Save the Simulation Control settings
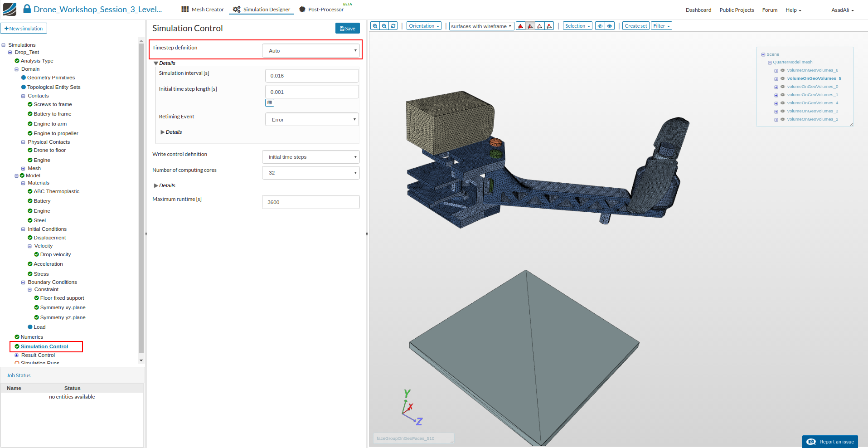 tap(347, 29)
